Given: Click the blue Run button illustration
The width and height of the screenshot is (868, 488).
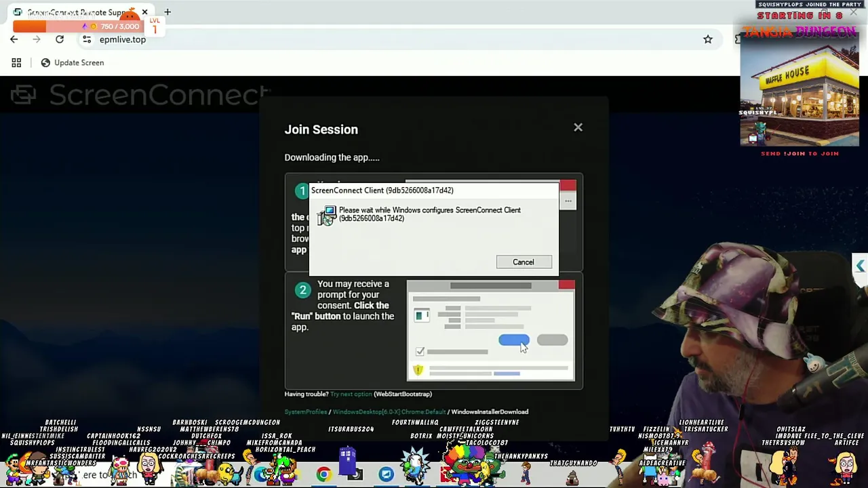Looking at the screenshot, I should pyautogui.click(x=514, y=340).
